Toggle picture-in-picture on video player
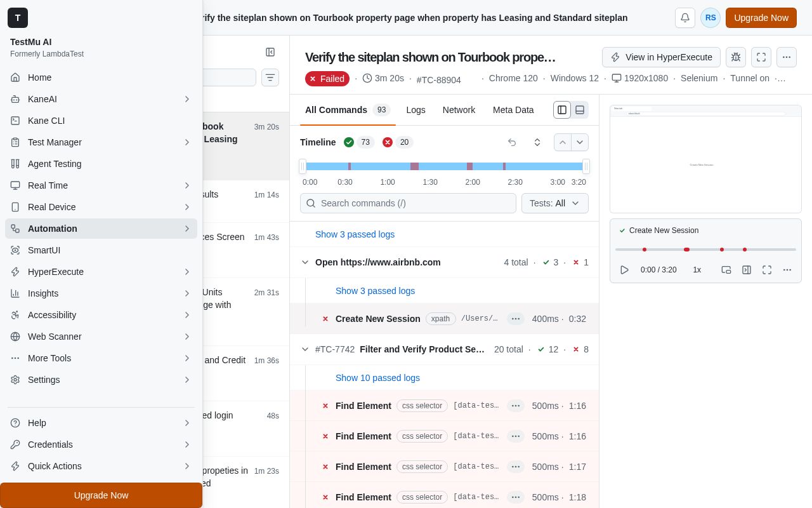The image size is (812, 508). 726,270
